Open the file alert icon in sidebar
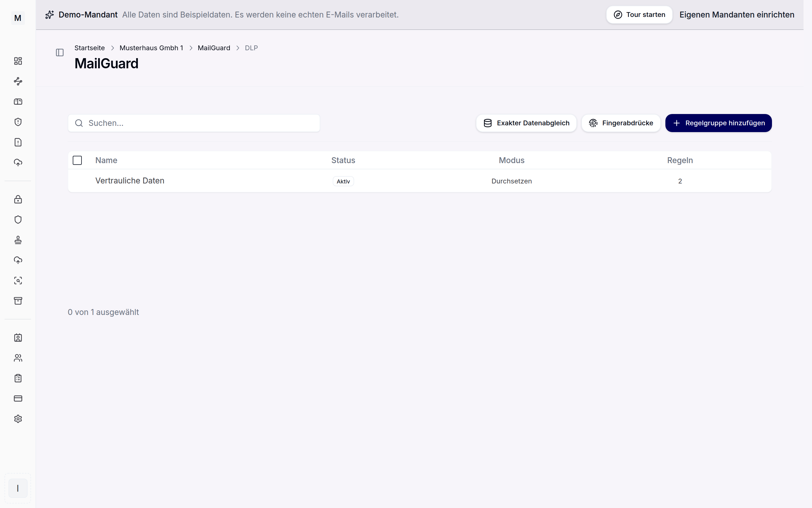This screenshot has width=812, height=508. coord(18,142)
